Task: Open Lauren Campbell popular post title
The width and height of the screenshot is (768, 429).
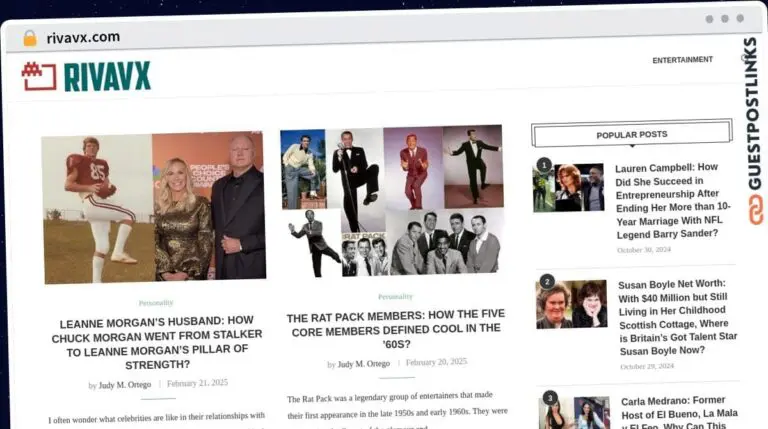Action: click(x=672, y=201)
